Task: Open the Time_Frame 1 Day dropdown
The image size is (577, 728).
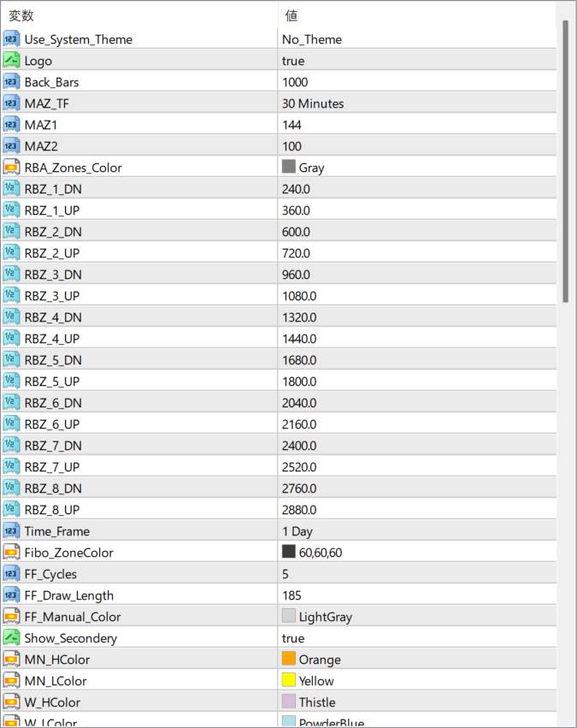Action: 297,531
